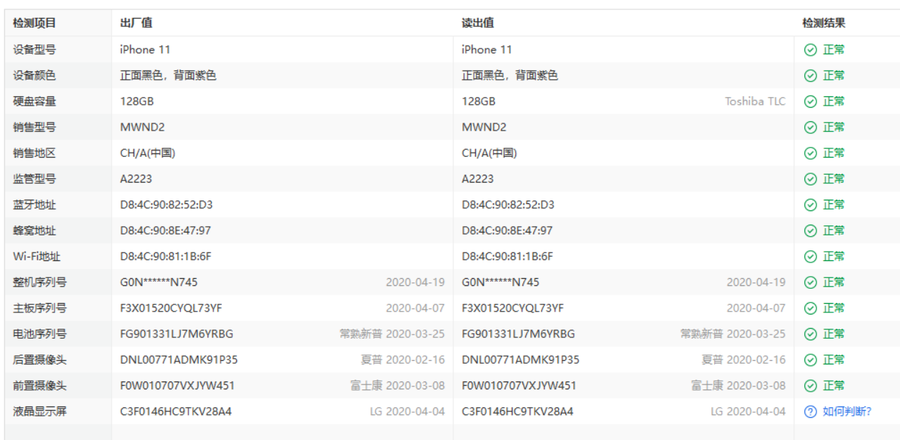Click the 读出值 column header

point(477,23)
